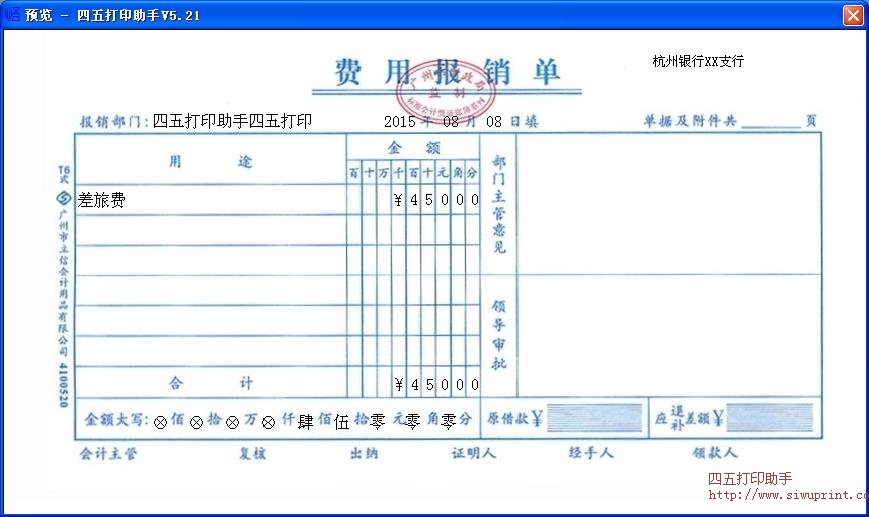This screenshot has width=869, height=517.
Task: Click the 应退补差额 field
Action: click(769, 418)
